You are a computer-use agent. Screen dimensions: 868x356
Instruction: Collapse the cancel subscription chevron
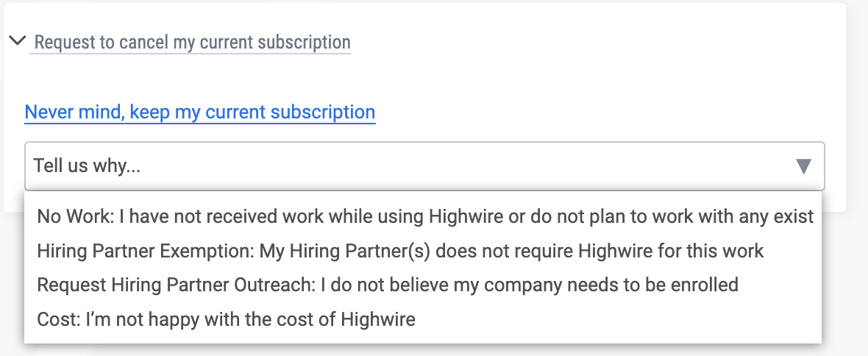pos(17,41)
